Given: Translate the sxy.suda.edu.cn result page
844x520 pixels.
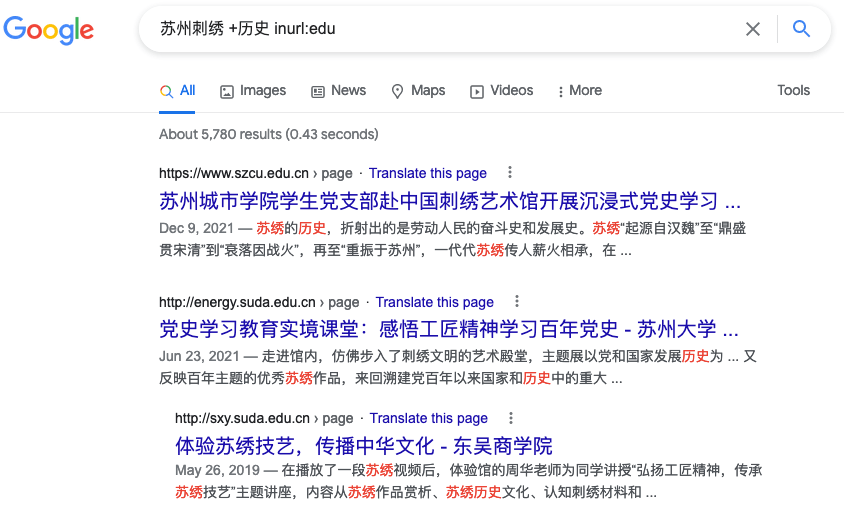Looking at the screenshot, I should coord(429,418).
